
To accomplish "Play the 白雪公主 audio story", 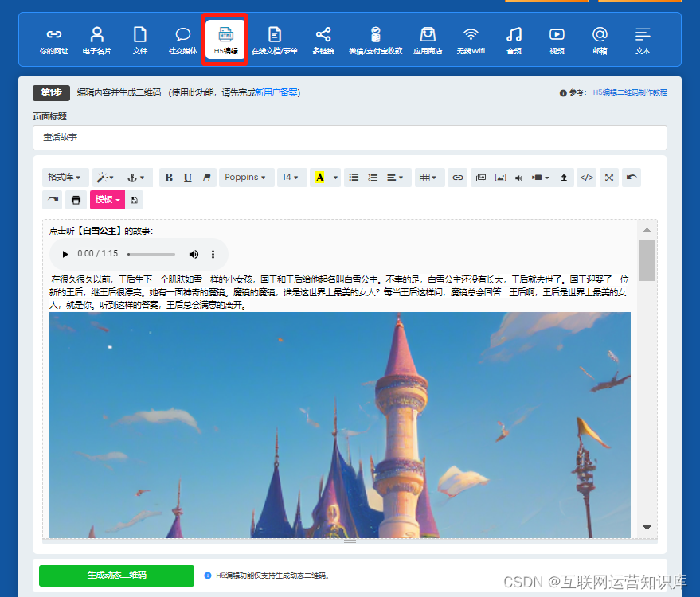I will (x=65, y=254).
